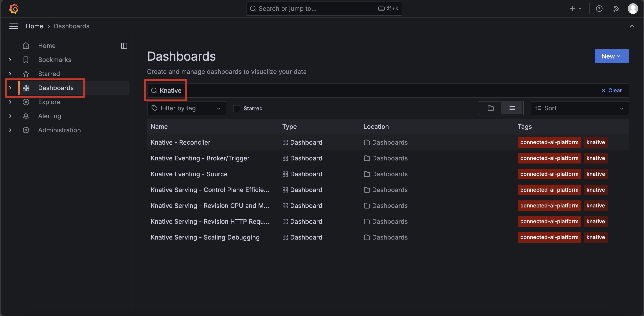
Task: Open Knative Serving - Revision HTTP Requ... dashboard
Action: 209,222
